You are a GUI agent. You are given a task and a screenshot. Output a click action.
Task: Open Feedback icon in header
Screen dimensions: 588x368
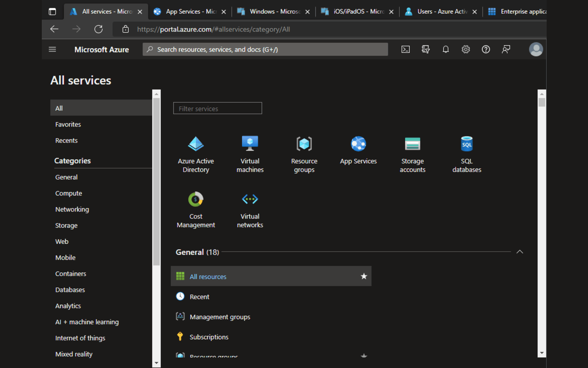click(x=506, y=49)
